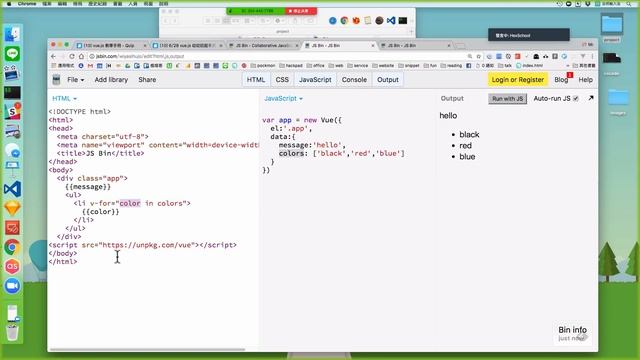Go back in Chrome history
640x360 pixels.
(x=53, y=56)
